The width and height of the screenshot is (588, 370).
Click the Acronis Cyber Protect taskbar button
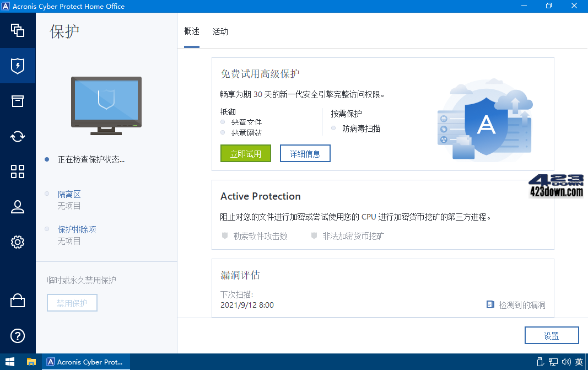tap(85, 362)
